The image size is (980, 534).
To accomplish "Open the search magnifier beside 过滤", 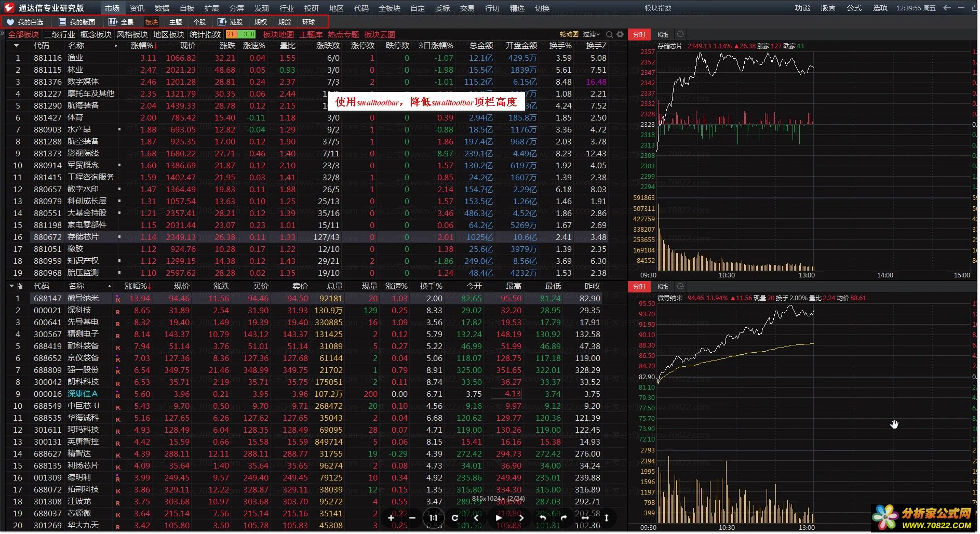I will click(x=610, y=35).
